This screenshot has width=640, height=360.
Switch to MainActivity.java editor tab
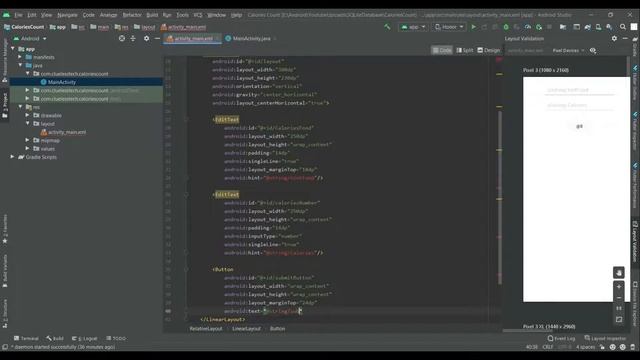click(x=251, y=38)
